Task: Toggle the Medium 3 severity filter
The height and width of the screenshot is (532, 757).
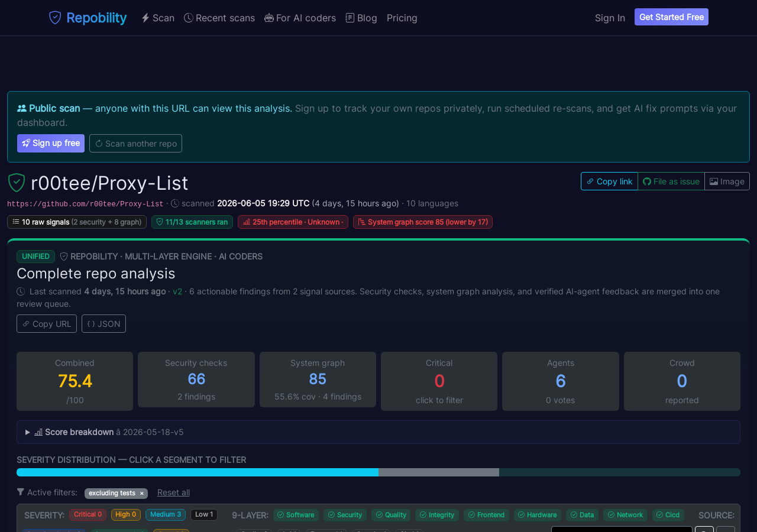Action: click(166, 515)
